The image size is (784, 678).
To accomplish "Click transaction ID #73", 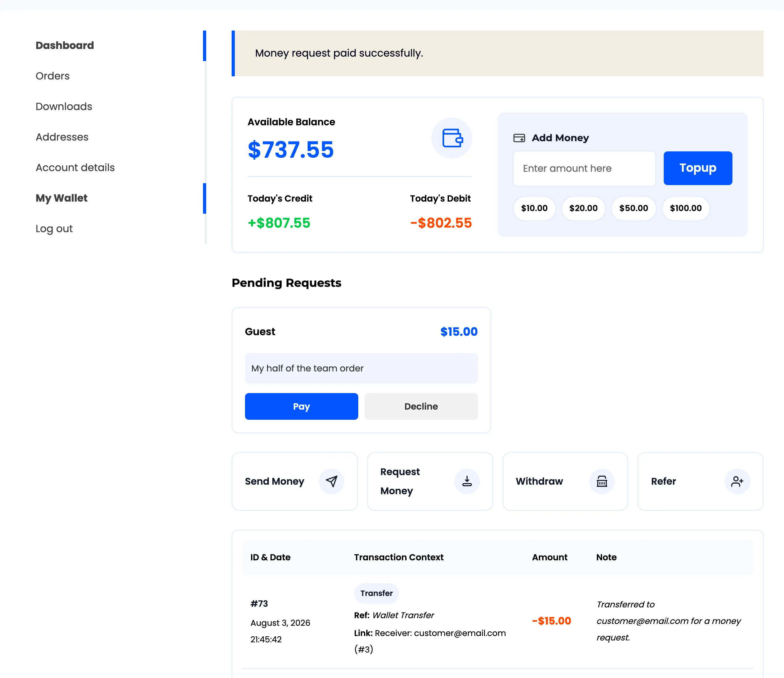I will [x=259, y=604].
